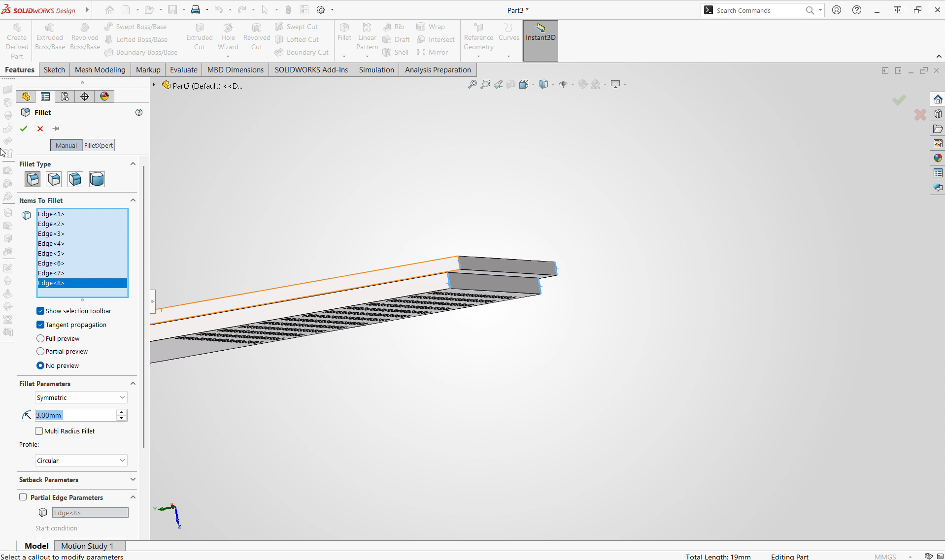
Task: Open SOLIDWORKS Resources in task pane
Action: click(x=938, y=99)
